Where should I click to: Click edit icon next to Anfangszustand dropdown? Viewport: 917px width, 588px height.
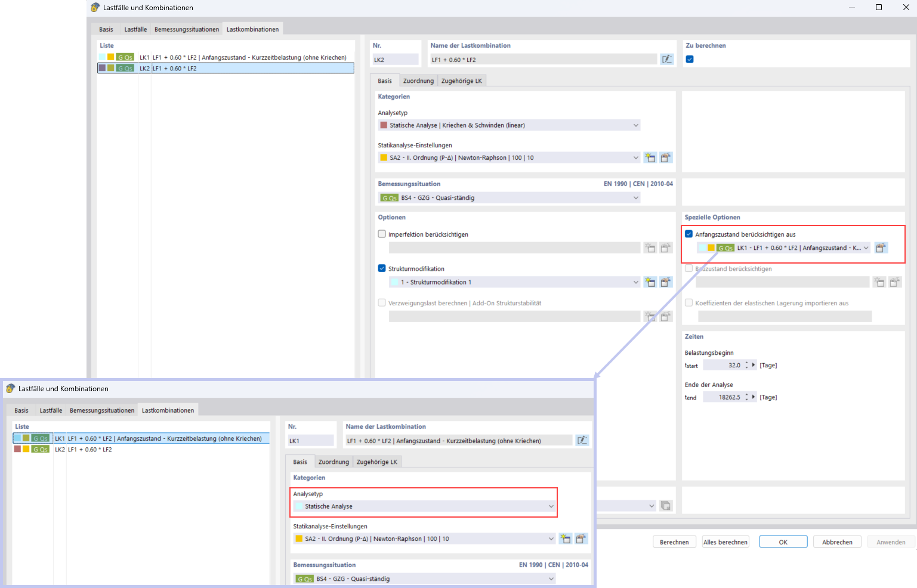[881, 247]
